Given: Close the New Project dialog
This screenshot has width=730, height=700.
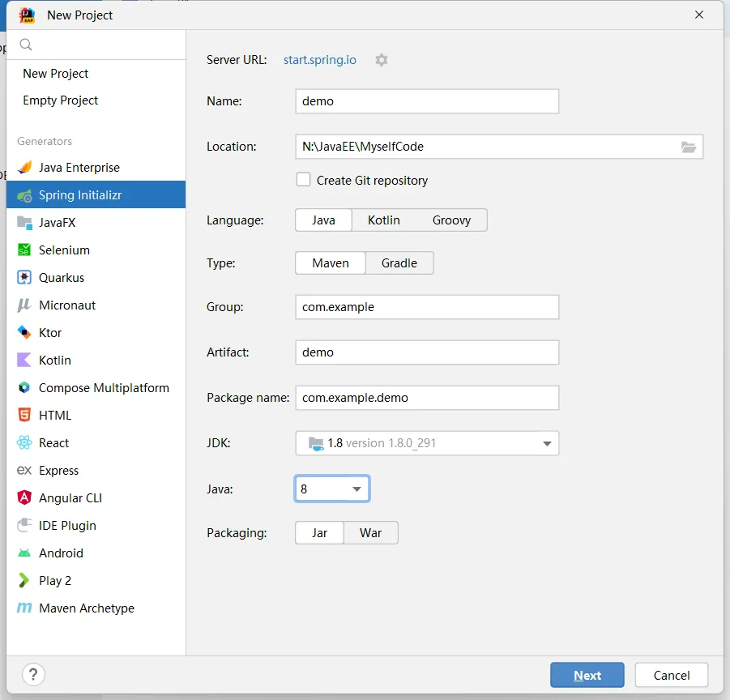Looking at the screenshot, I should (699, 15).
